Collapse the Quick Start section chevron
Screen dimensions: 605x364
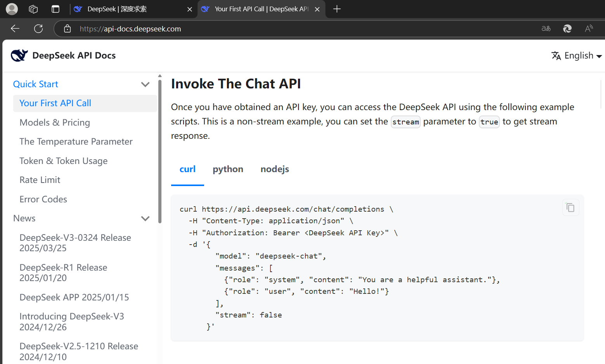point(146,84)
